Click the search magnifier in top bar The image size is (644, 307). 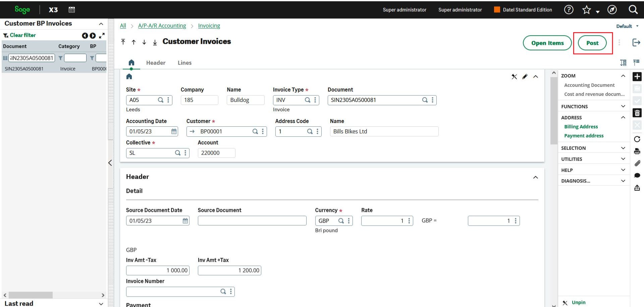[x=633, y=10]
